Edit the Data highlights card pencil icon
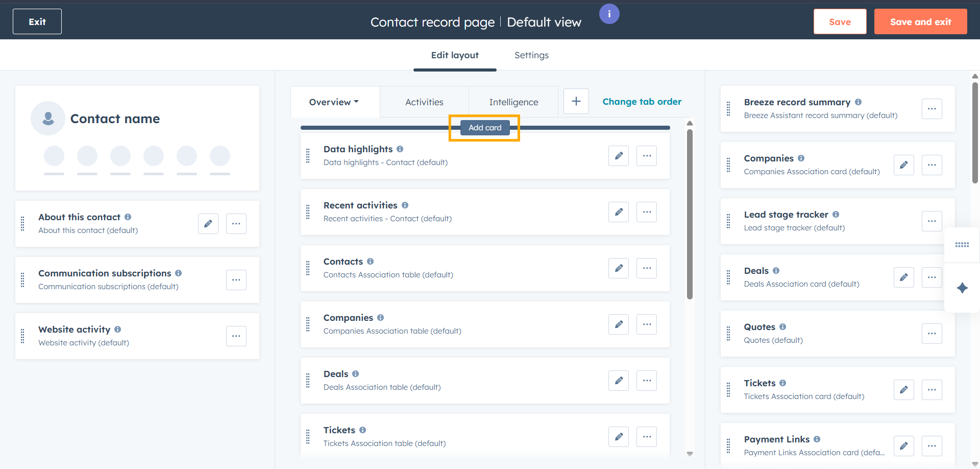This screenshot has width=980, height=469. (618, 156)
